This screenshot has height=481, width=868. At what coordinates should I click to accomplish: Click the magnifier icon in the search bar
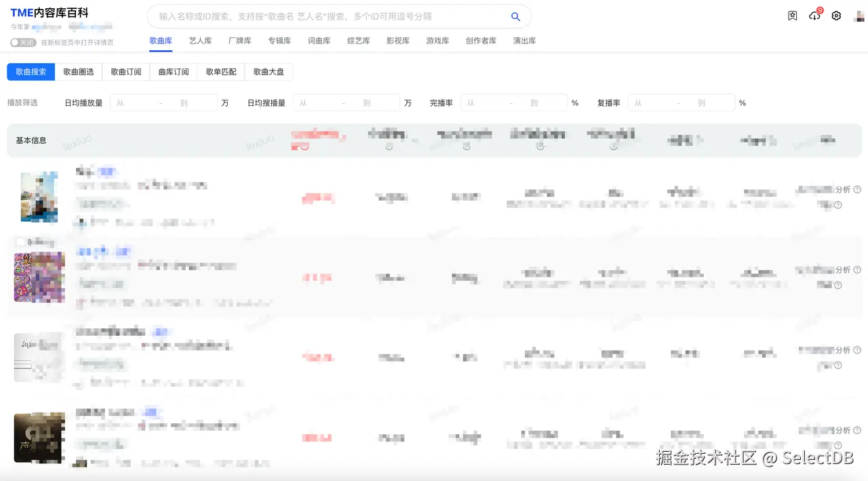(515, 16)
